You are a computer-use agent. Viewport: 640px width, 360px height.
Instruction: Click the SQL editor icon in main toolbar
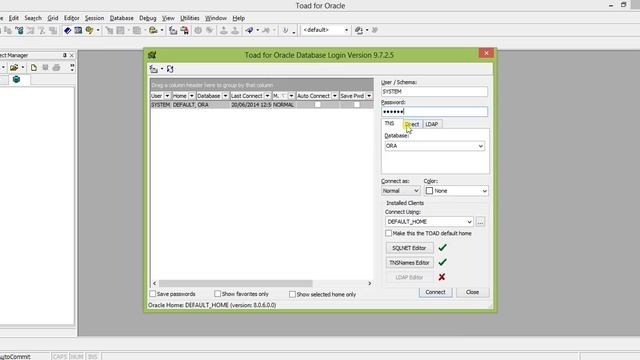pos(67,30)
